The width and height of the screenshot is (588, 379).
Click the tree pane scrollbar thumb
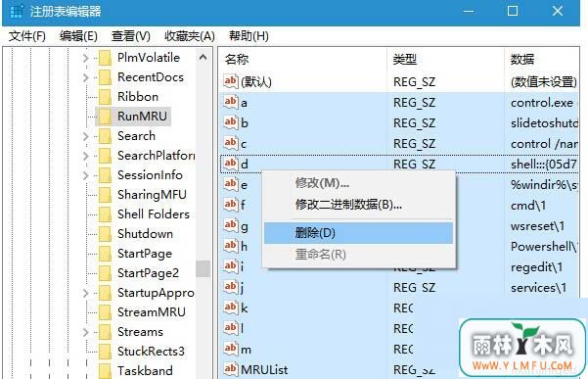(x=203, y=269)
